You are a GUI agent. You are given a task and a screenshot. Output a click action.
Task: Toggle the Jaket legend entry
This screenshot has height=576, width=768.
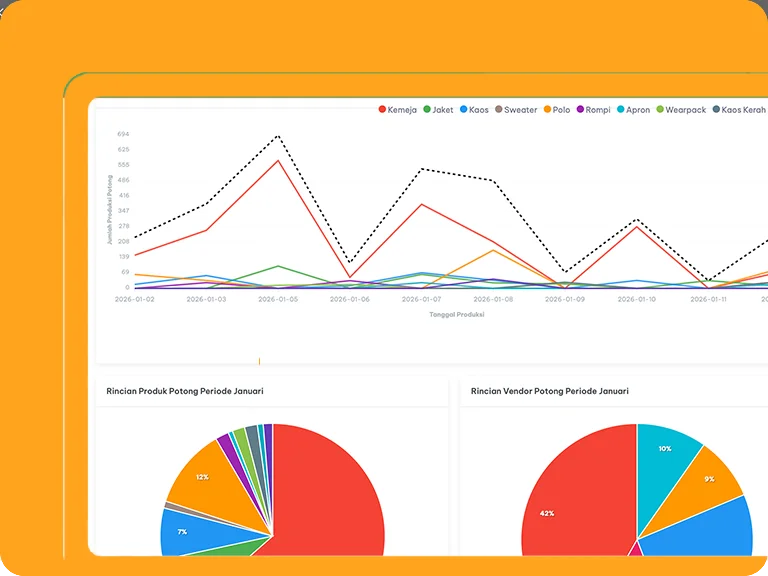439,110
